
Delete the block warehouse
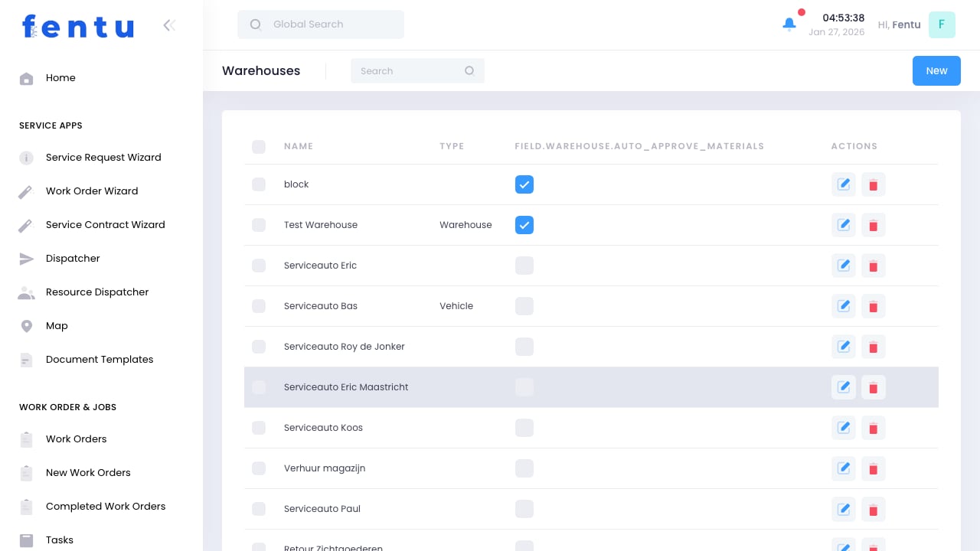tap(874, 184)
